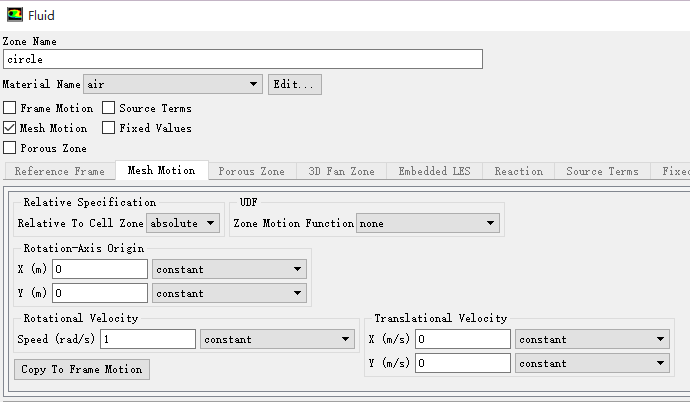The width and height of the screenshot is (690, 402).
Task: Open the Material Name dropdown
Action: point(172,84)
